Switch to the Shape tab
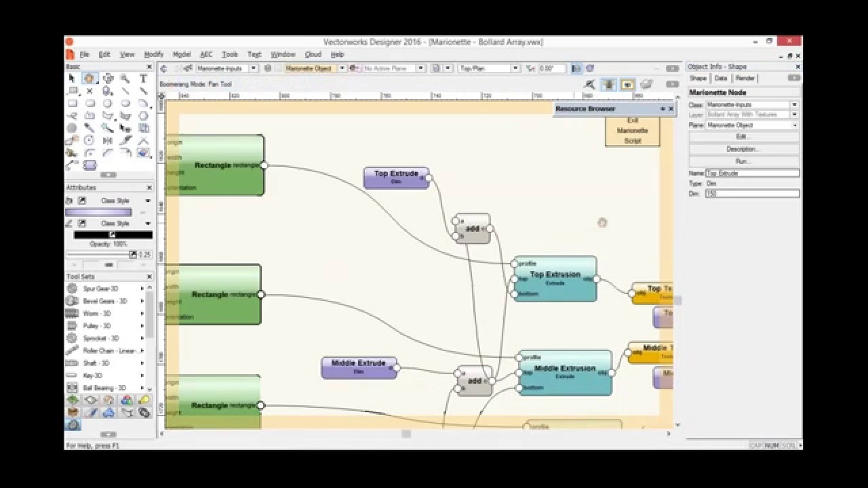 point(698,79)
